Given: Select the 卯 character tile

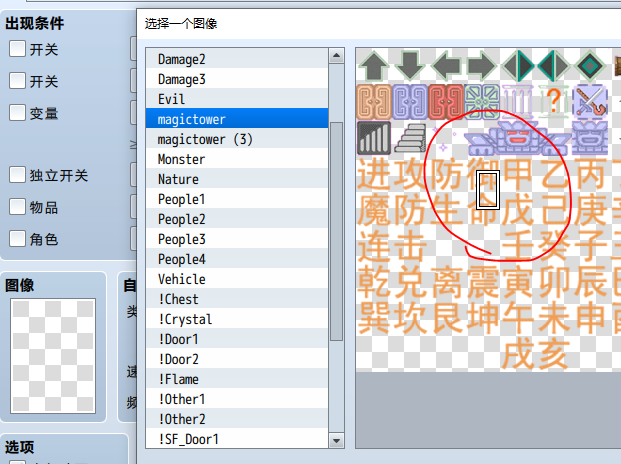Looking at the screenshot, I should (554, 281).
